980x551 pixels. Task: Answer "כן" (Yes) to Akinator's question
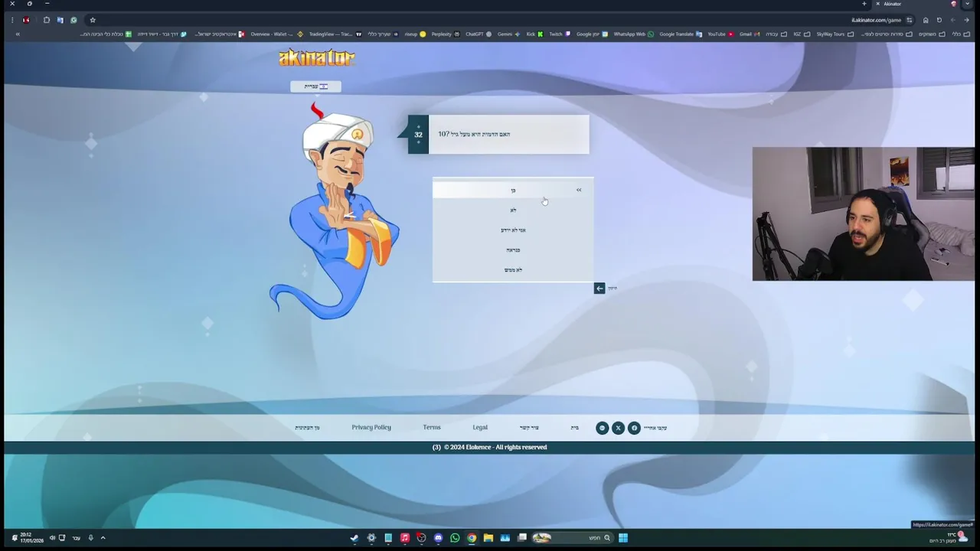click(x=513, y=190)
